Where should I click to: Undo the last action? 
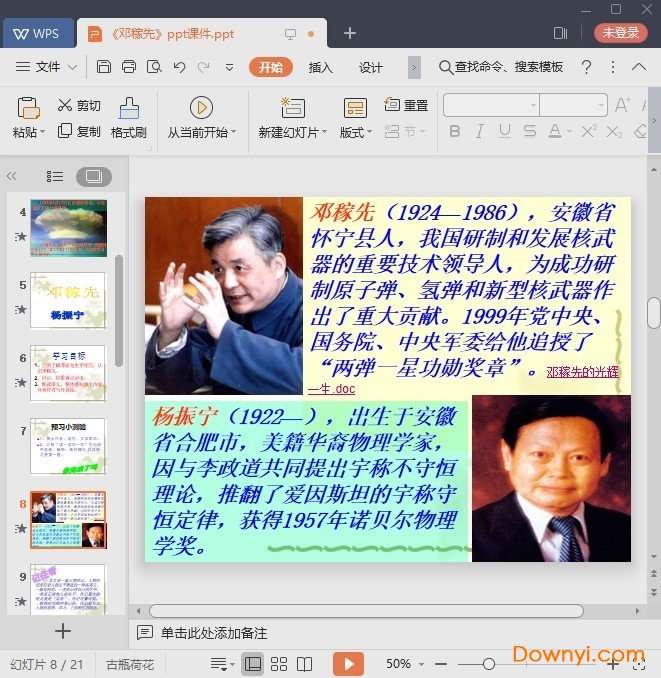179,67
